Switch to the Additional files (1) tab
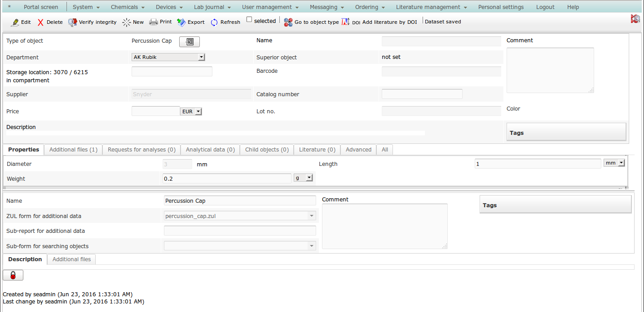644x312 pixels. (73, 150)
